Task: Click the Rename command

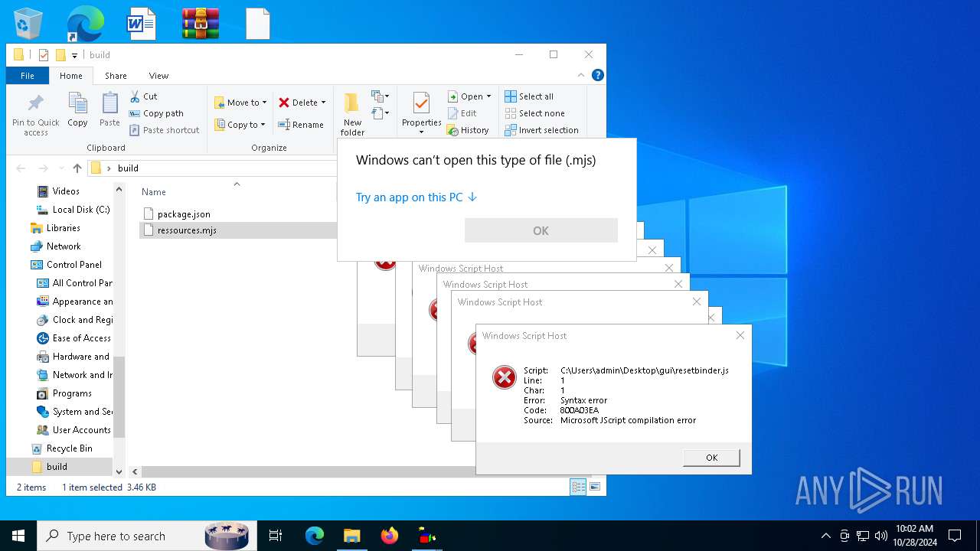Action: (x=301, y=125)
